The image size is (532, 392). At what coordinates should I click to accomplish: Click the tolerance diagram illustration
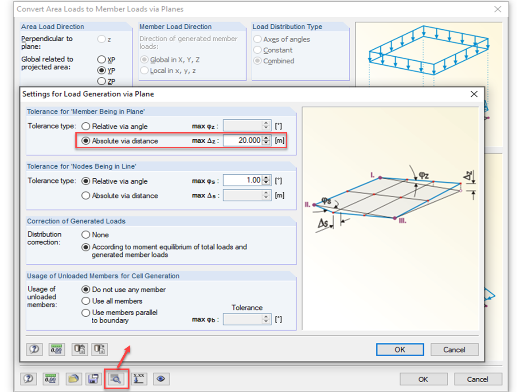pyautogui.click(x=390, y=218)
